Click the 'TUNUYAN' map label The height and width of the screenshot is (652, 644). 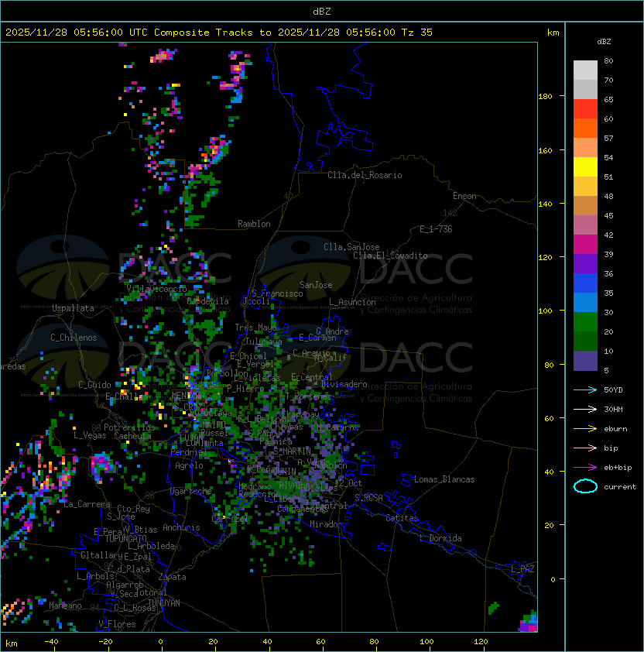(164, 603)
